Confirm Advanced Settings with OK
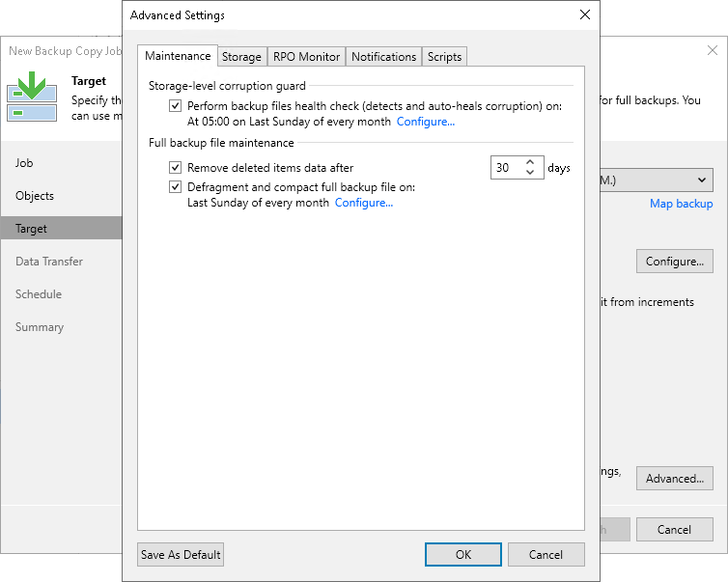 (x=463, y=555)
